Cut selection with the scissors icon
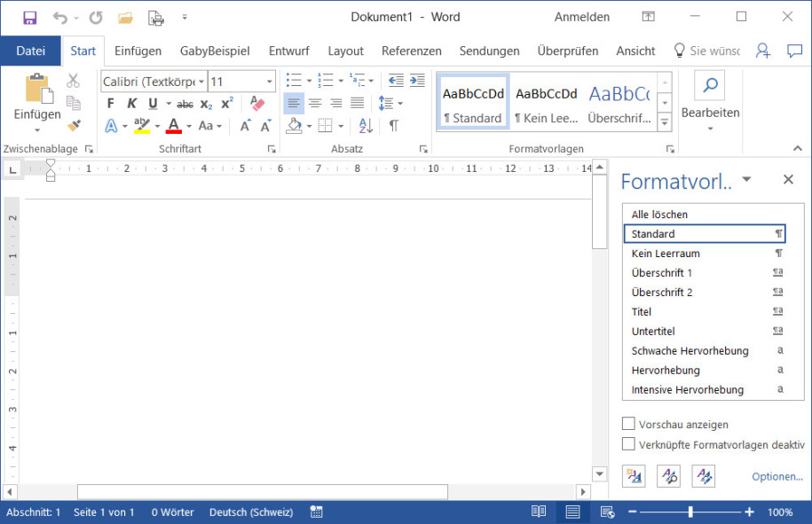Viewport: 812px width, 524px height. (x=73, y=82)
